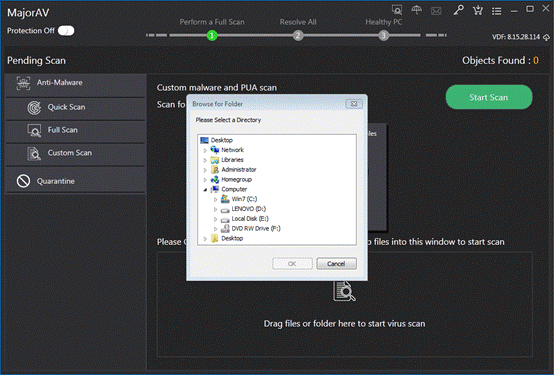This screenshot has width=554, height=375.
Task: Expand the bottom Desktop folder arrow
Action: coord(205,239)
